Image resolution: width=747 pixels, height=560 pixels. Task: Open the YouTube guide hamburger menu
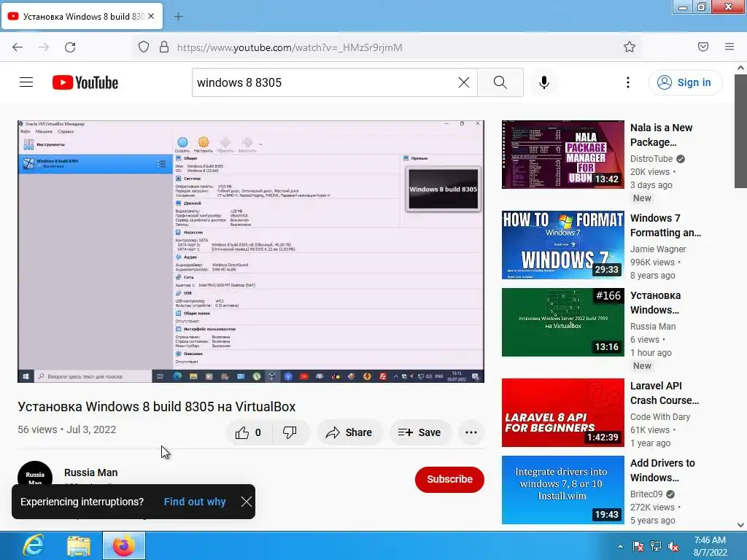[26, 82]
